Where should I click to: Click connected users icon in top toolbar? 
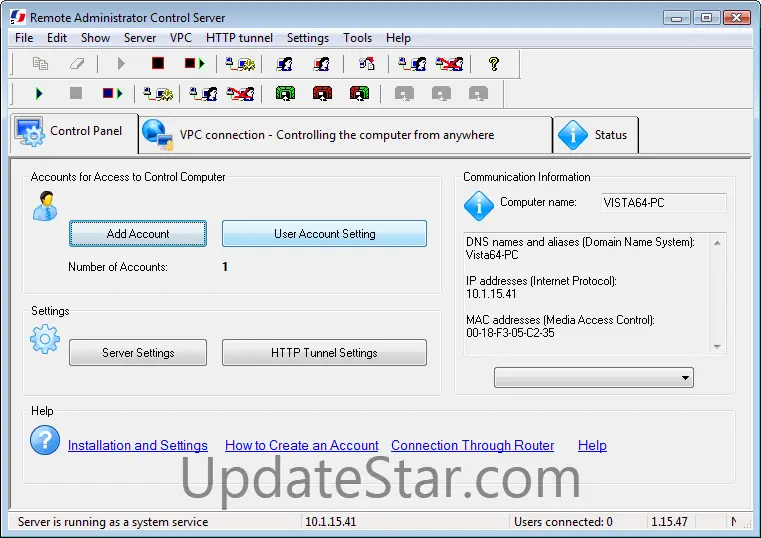click(x=412, y=64)
